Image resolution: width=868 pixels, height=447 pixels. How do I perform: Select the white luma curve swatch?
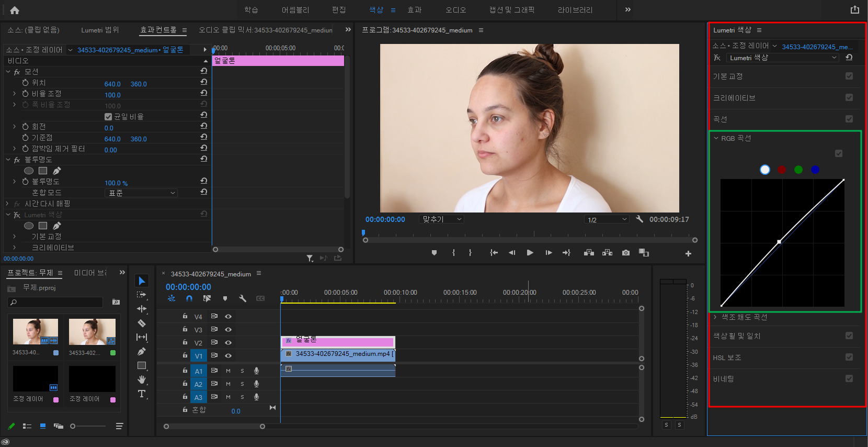point(765,170)
